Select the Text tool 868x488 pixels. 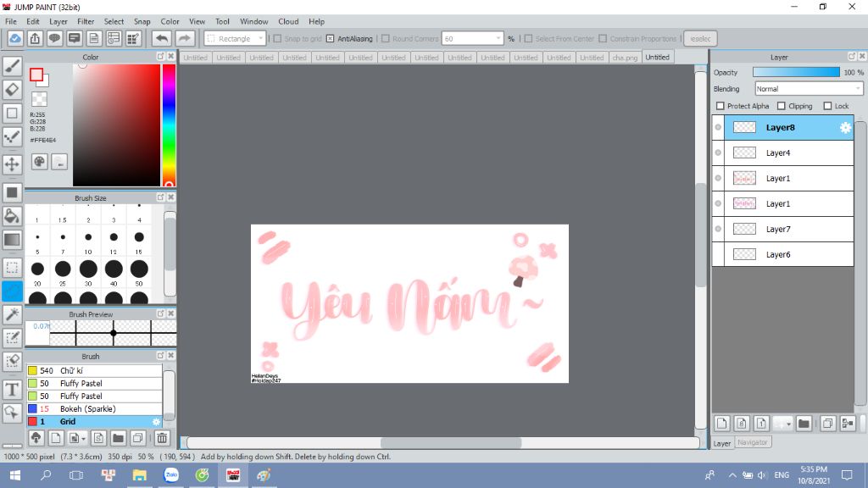12,389
